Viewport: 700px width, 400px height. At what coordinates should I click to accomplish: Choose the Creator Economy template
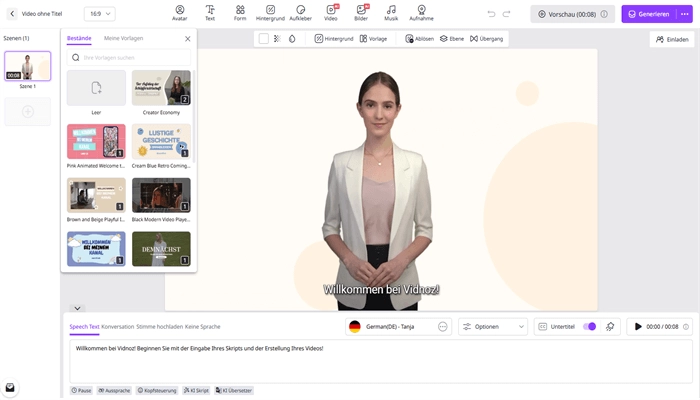tap(161, 88)
